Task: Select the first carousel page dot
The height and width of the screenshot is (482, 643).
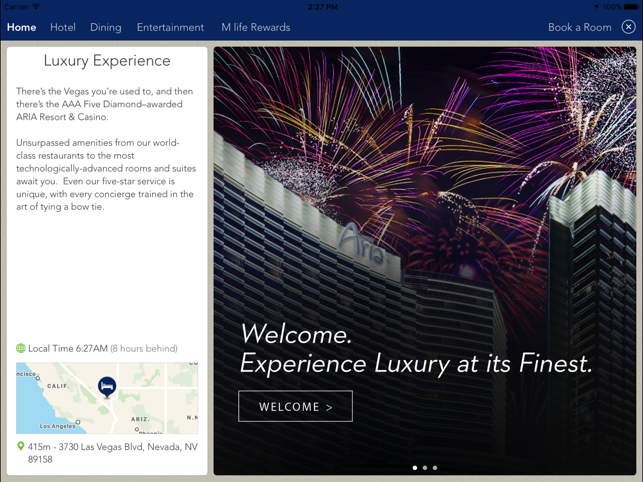Action: pyautogui.click(x=415, y=468)
